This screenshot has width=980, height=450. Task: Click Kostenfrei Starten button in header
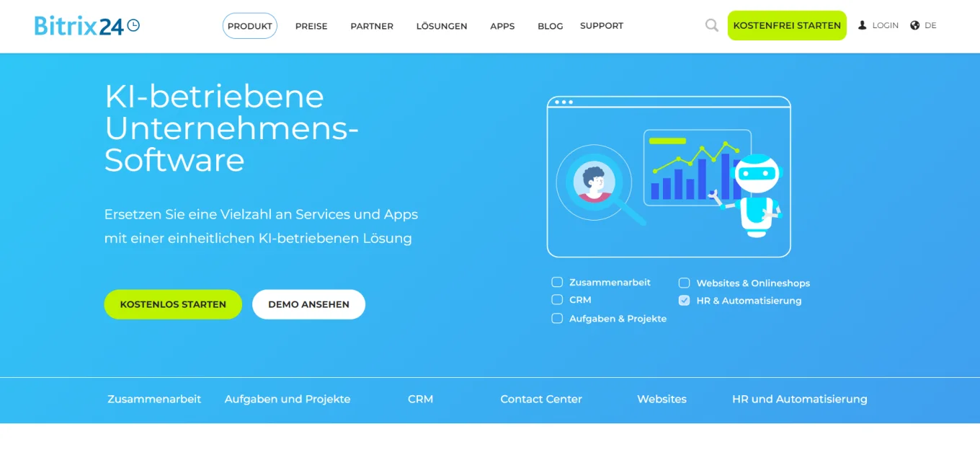(787, 25)
